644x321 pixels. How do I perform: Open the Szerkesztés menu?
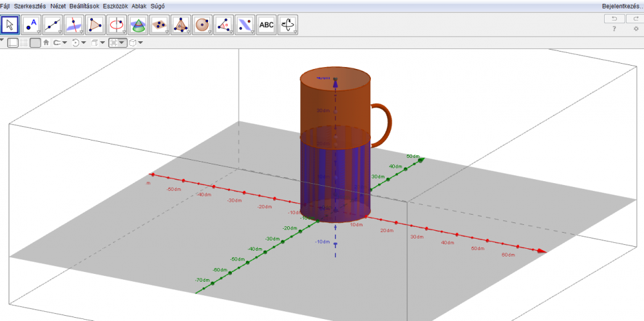[30, 6]
